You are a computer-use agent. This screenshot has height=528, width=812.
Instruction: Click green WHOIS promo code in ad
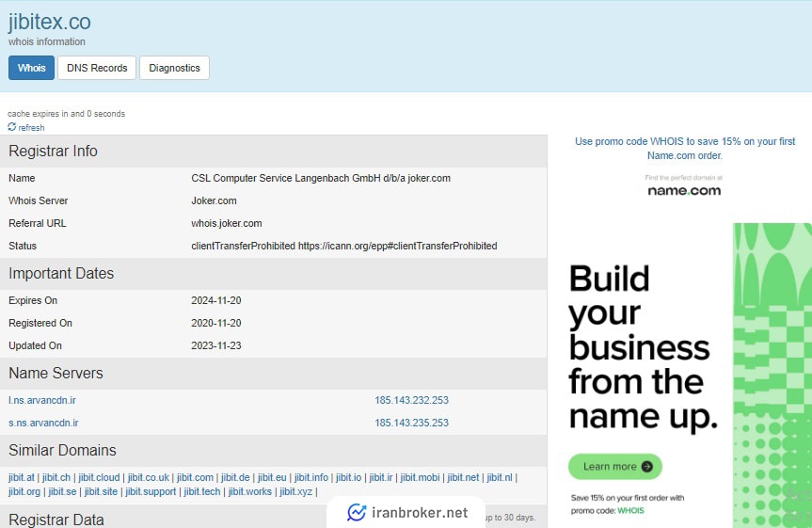[630, 510]
